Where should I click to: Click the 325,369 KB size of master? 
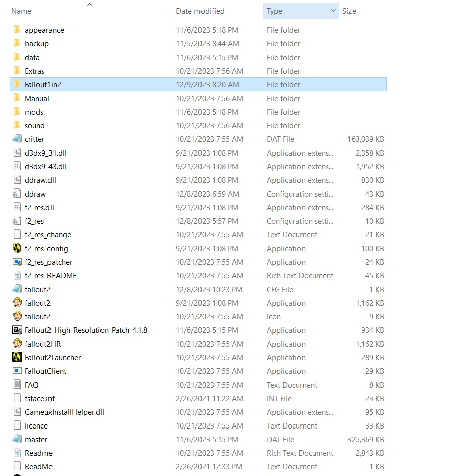[x=366, y=439]
